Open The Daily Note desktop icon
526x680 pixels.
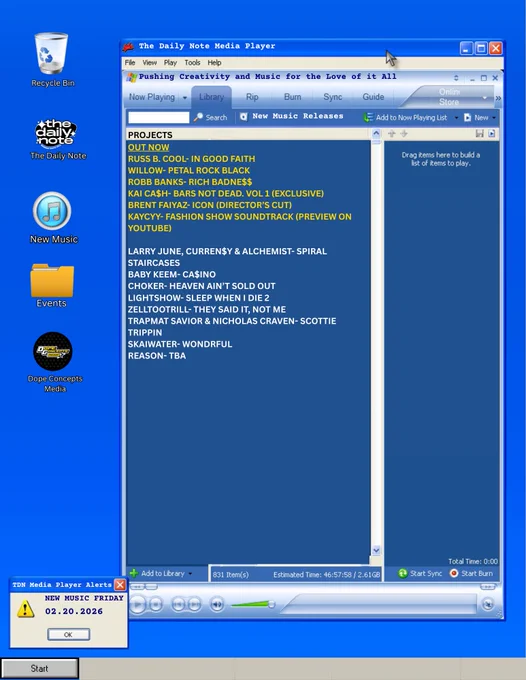click(x=56, y=133)
